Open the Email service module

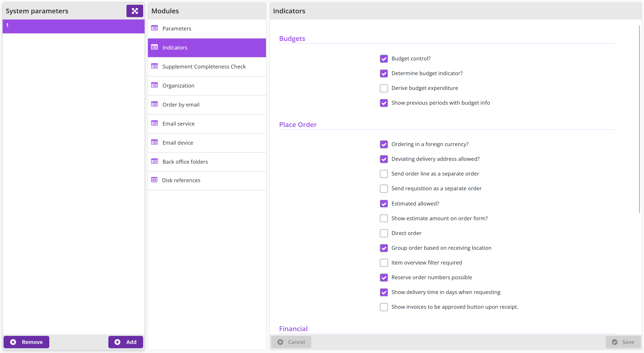click(x=207, y=124)
